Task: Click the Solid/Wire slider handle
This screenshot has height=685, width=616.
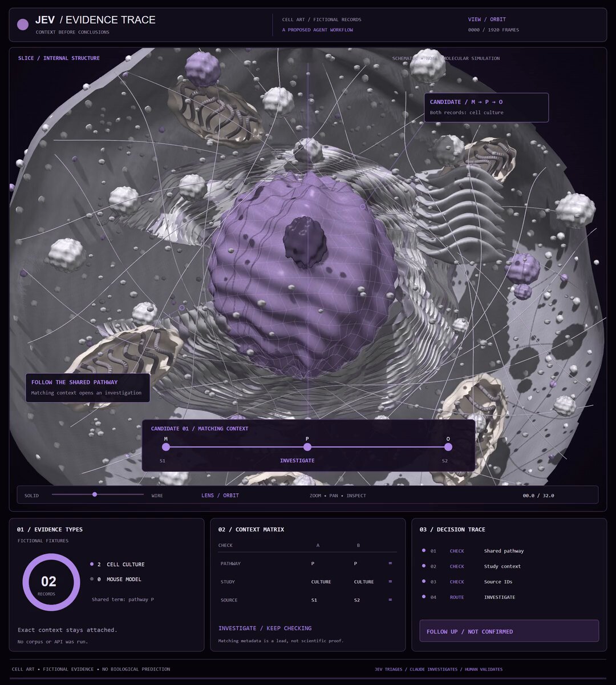Action: click(x=95, y=494)
